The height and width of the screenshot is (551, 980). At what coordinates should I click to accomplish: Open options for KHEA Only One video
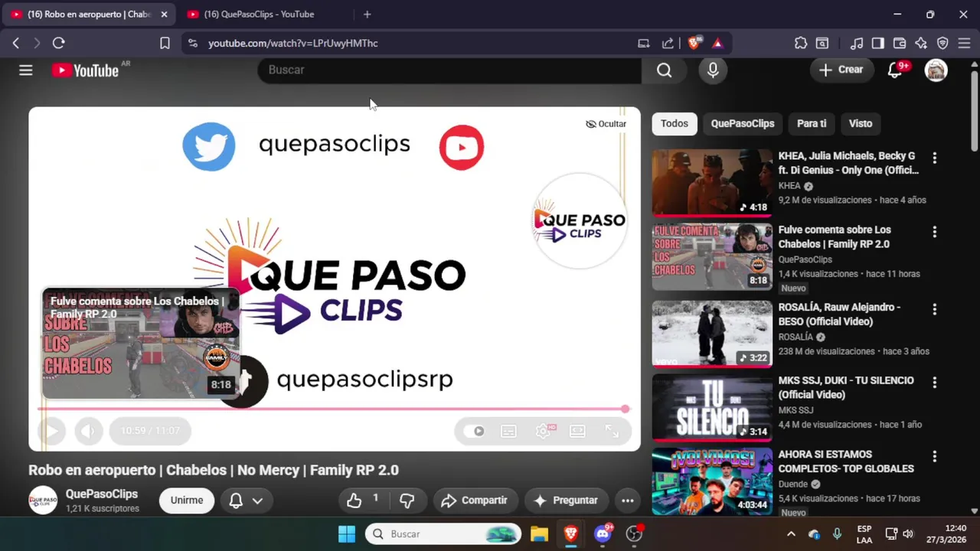[934, 158]
